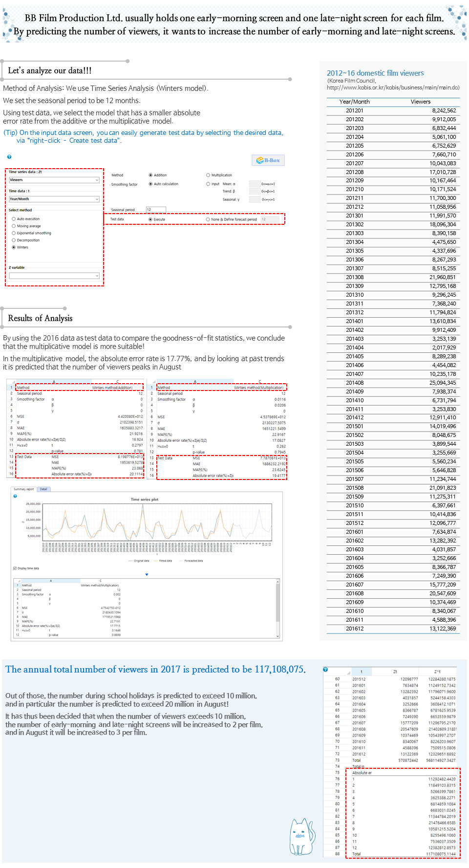Select the Moving average method
Screen dimensions: 469x868
(x=14, y=226)
